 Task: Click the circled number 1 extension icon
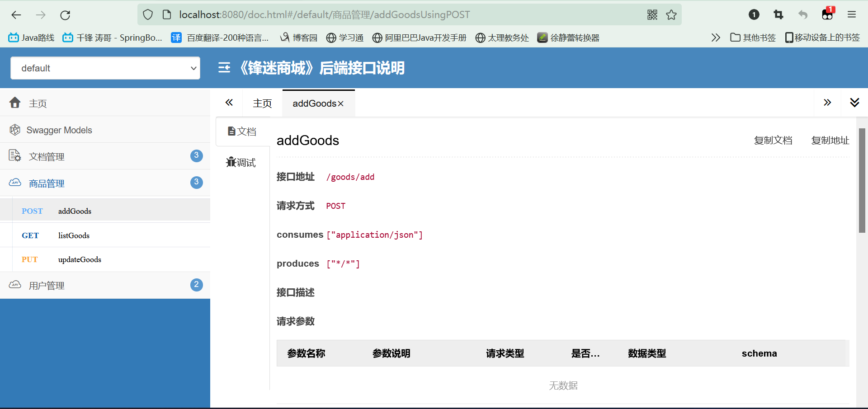coord(754,14)
